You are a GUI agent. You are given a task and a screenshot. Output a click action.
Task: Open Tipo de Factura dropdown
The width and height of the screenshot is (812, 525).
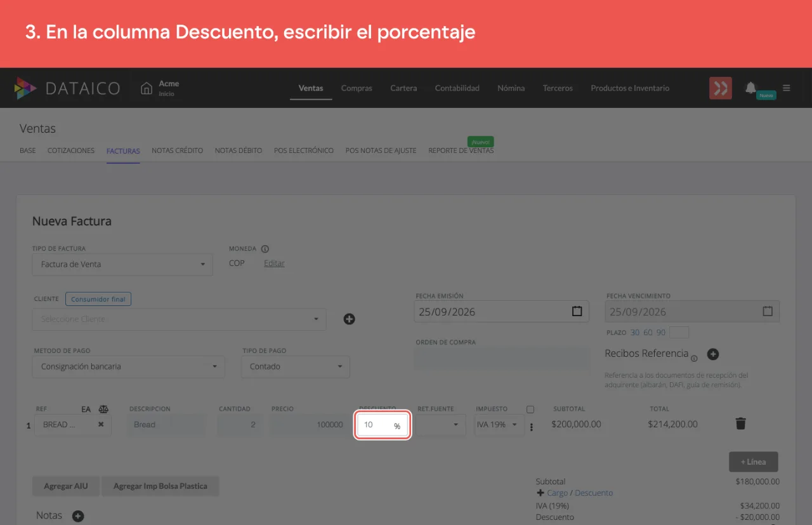(122, 265)
